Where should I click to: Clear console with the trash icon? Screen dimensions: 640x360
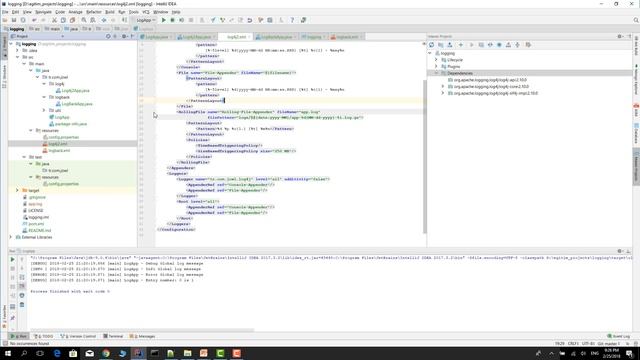click(x=22, y=304)
